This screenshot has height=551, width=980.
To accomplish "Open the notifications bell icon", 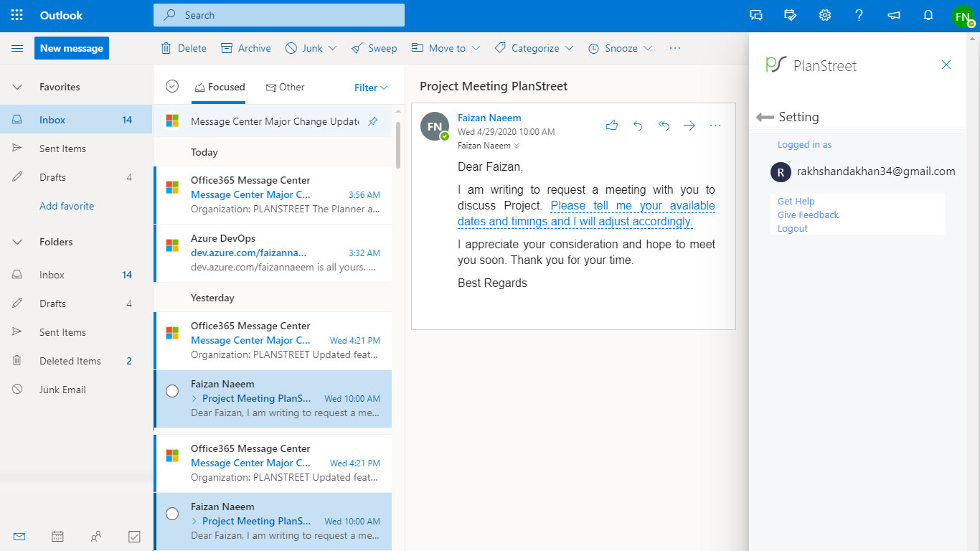I will tap(928, 15).
